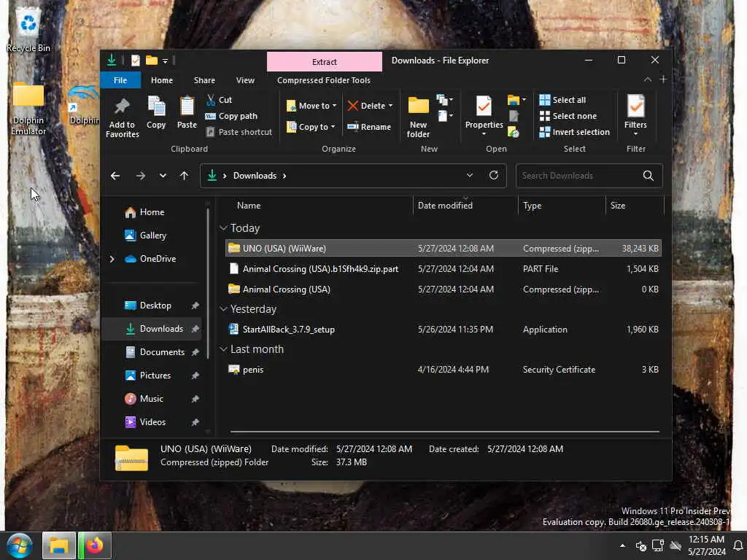747x560 pixels.
Task: Click the search magnifier icon
Action: point(648,176)
